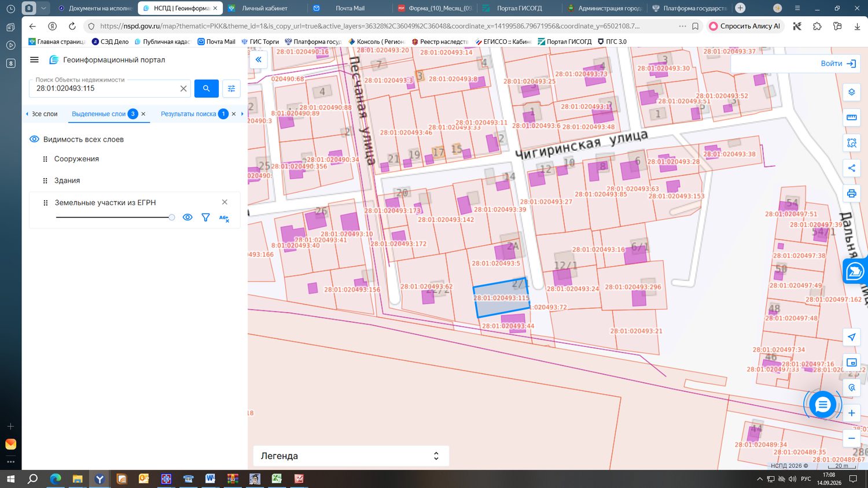Open the Публичная кадастровая bookmark
This screenshot has width=868, height=488.
(162, 42)
